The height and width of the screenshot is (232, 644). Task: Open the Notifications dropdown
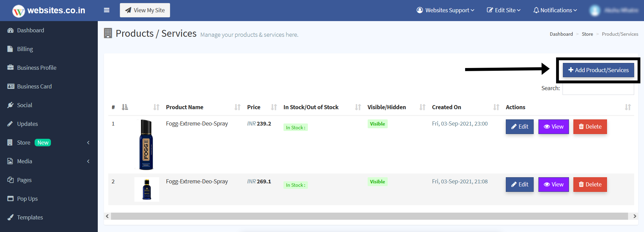click(555, 10)
